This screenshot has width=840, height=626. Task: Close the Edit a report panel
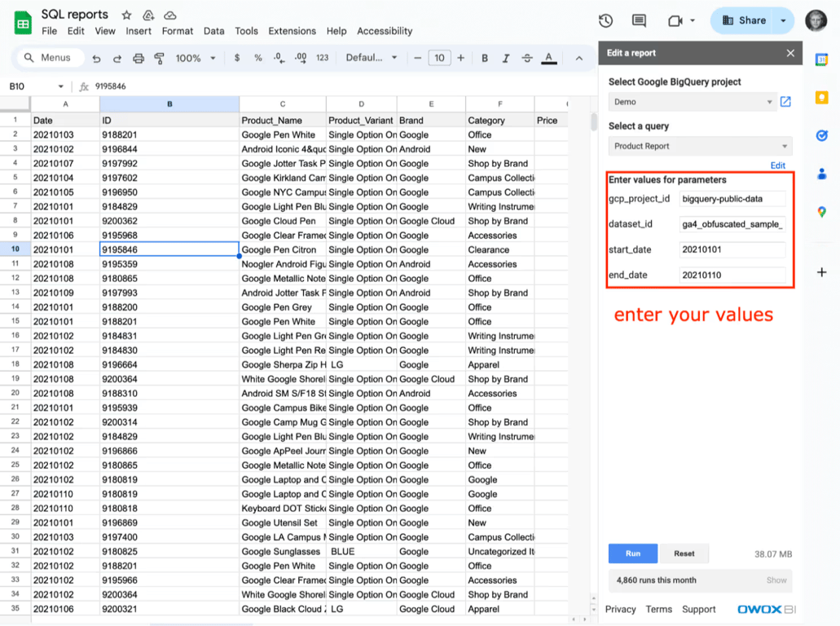pyautogui.click(x=790, y=53)
